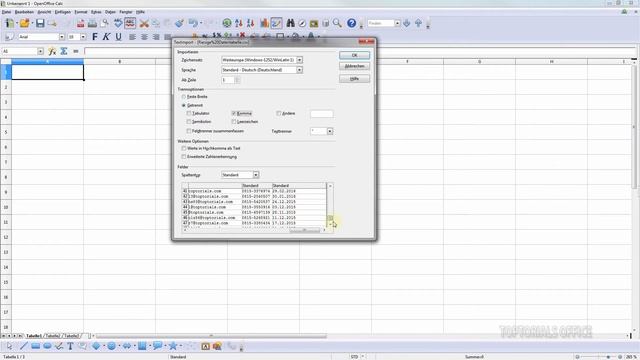Enable Semikolon separator checkbox
Viewport: 640px width, 360px height.
(189, 122)
